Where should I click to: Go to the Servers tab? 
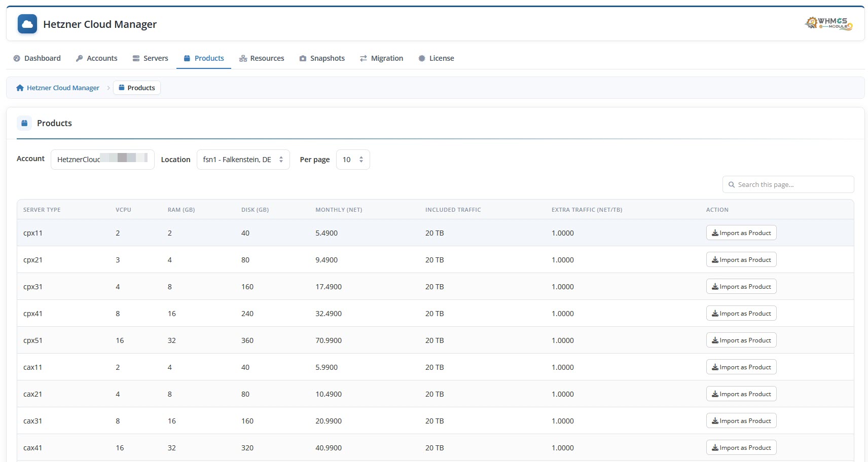point(150,58)
